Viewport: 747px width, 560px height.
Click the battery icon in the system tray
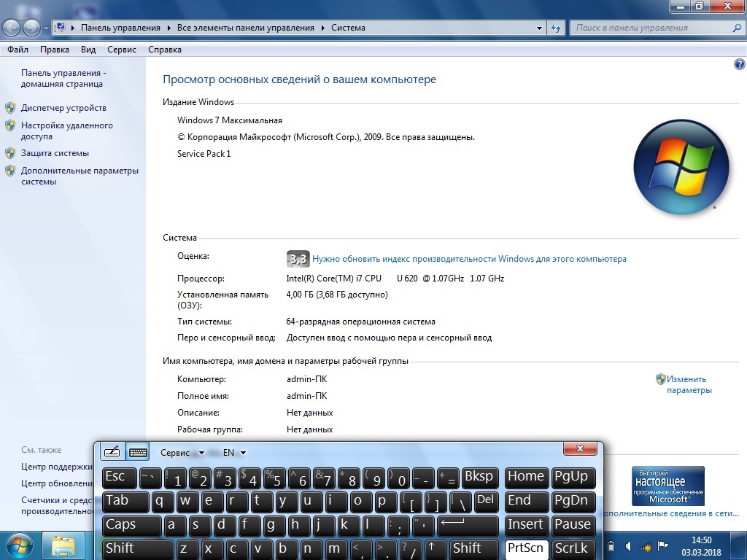click(611, 546)
